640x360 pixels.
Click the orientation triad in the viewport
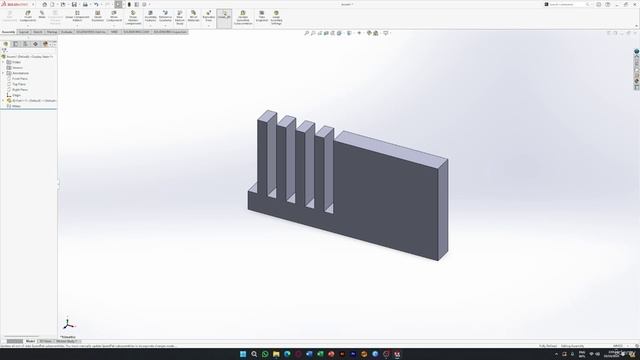pyautogui.click(x=68, y=324)
